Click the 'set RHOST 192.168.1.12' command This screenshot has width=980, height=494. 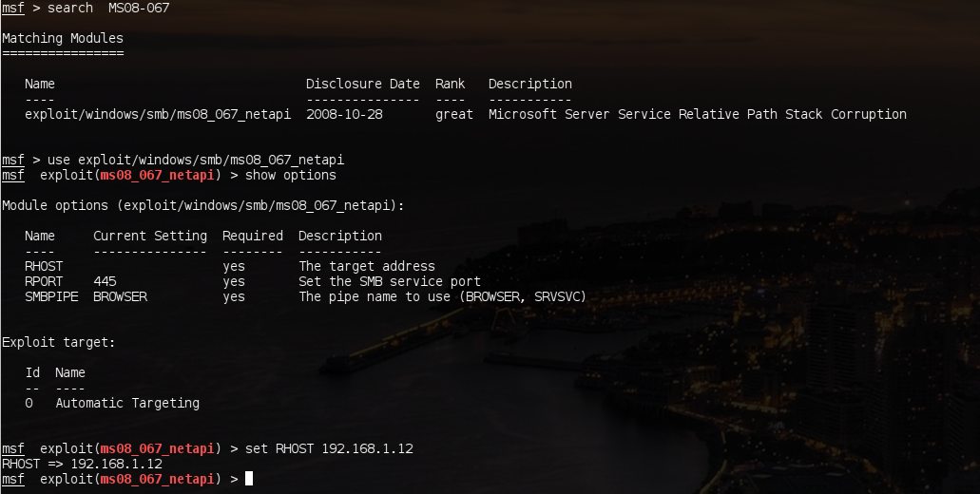pos(329,449)
